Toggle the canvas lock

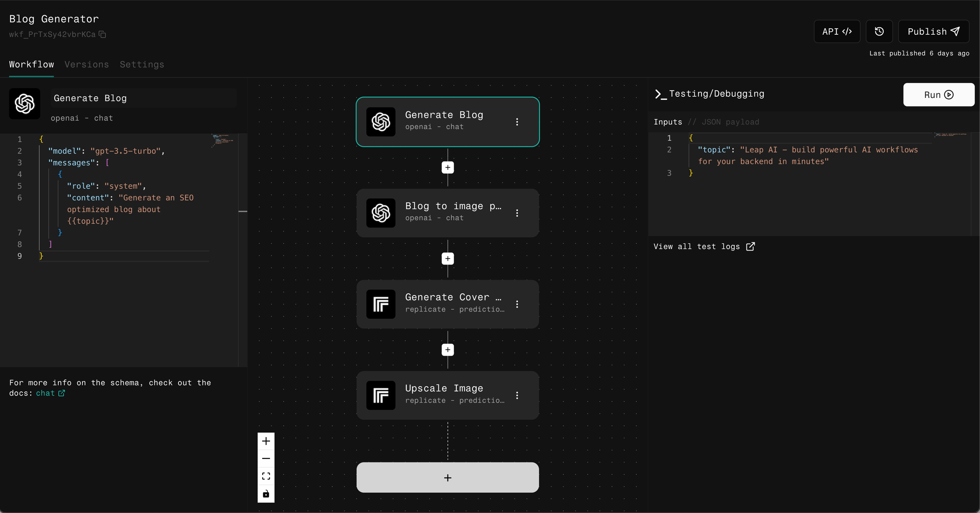[x=266, y=494]
